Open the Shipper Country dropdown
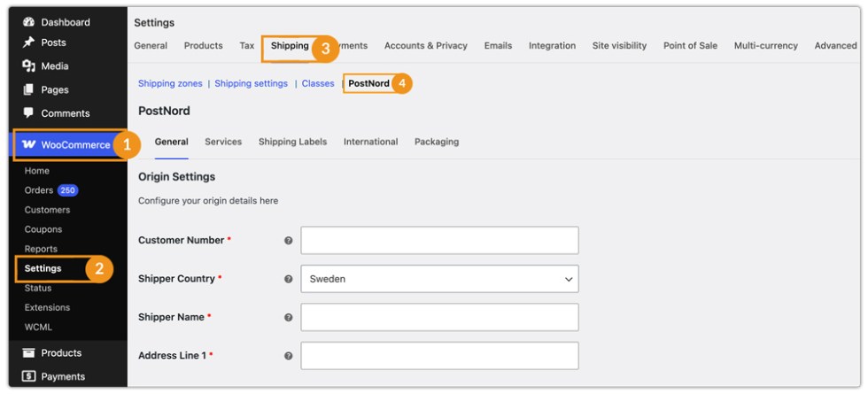Viewport: 868px width, 394px height. (x=439, y=279)
